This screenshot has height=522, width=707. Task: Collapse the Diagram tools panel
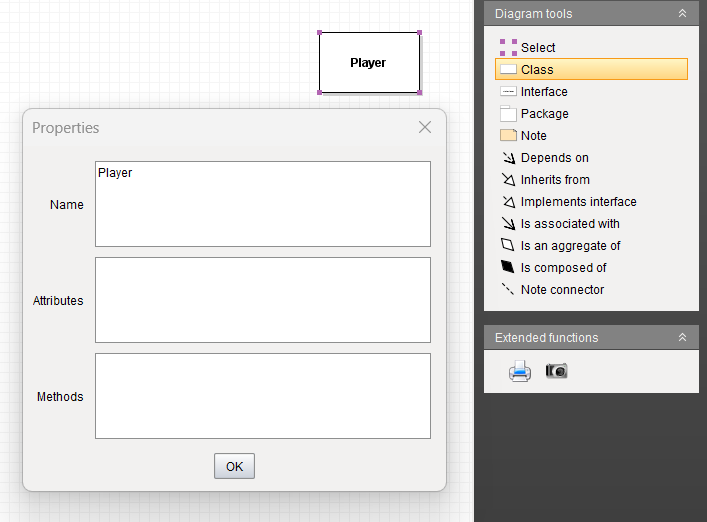[x=682, y=14]
